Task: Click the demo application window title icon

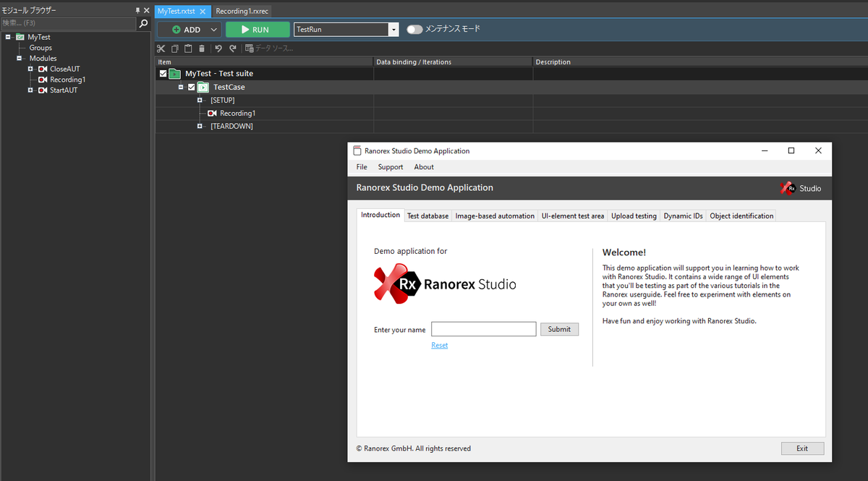Action: [x=357, y=150]
